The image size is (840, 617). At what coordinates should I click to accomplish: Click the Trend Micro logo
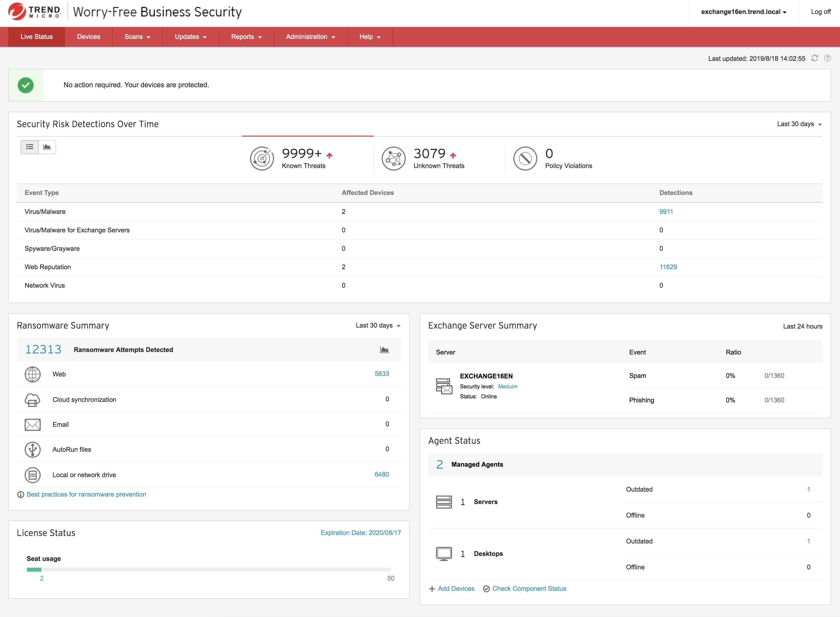34,11
